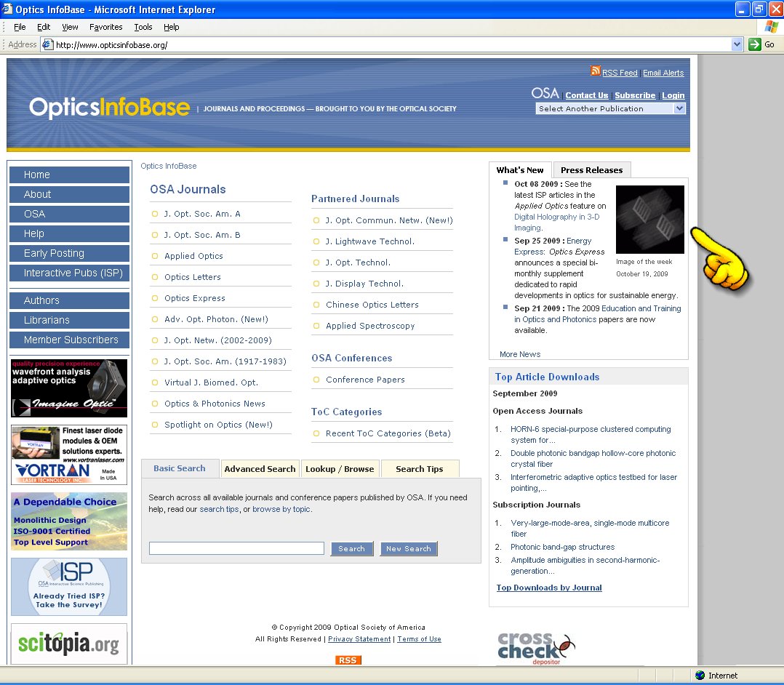Open the Authors sidebar item

click(70, 300)
